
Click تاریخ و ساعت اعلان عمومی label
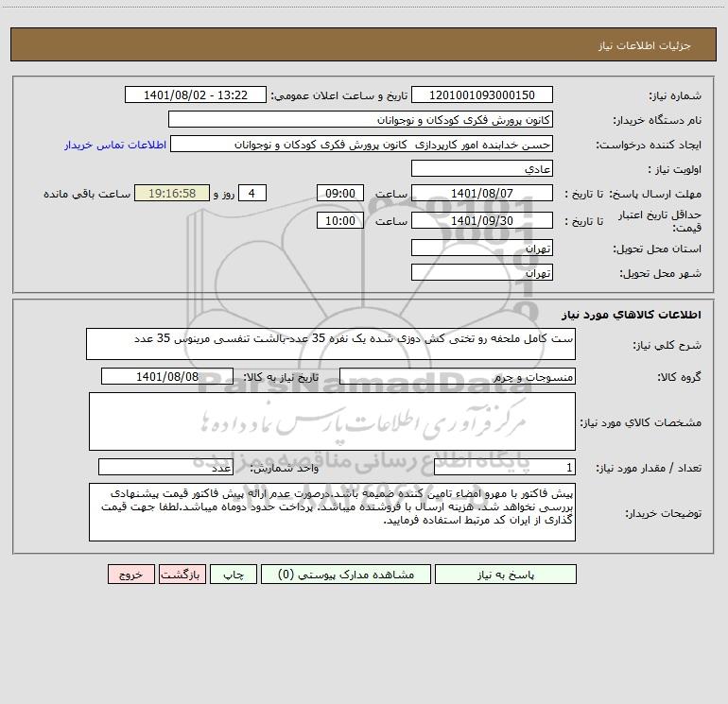coord(338,95)
